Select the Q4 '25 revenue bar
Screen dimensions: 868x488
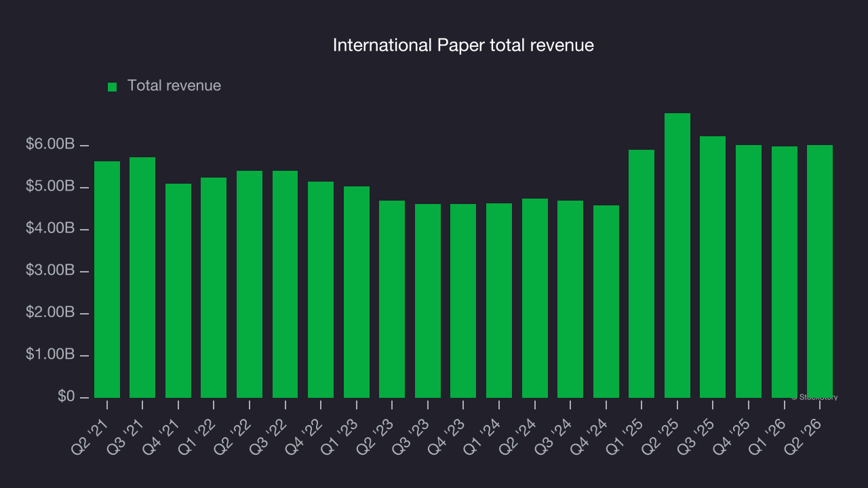pyautogui.click(x=749, y=271)
